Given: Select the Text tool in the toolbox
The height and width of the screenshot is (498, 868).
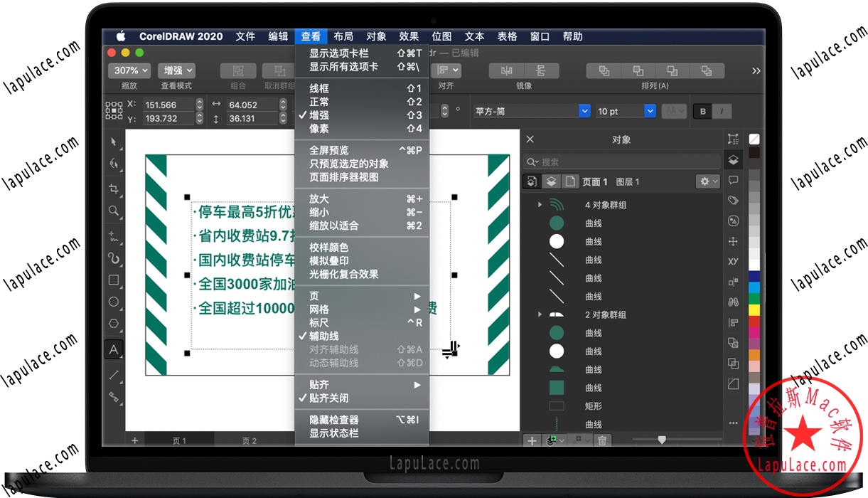Looking at the screenshot, I should coord(114,349).
